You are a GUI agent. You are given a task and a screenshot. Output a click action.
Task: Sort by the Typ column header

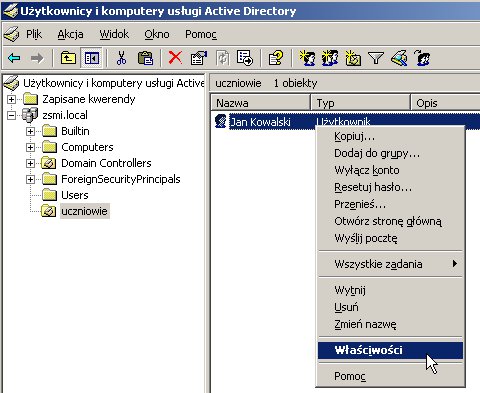pyautogui.click(x=360, y=103)
